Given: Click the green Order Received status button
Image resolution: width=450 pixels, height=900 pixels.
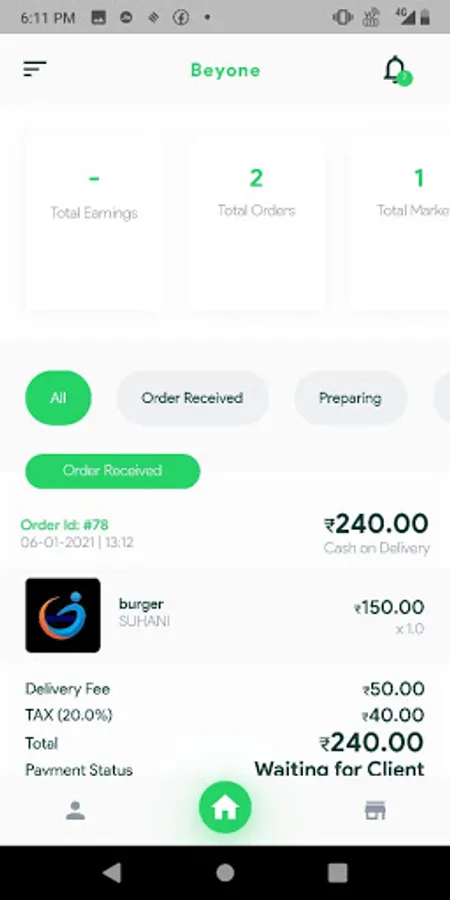Looking at the screenshot, I should pyautogui.click(x=112, y=471).
